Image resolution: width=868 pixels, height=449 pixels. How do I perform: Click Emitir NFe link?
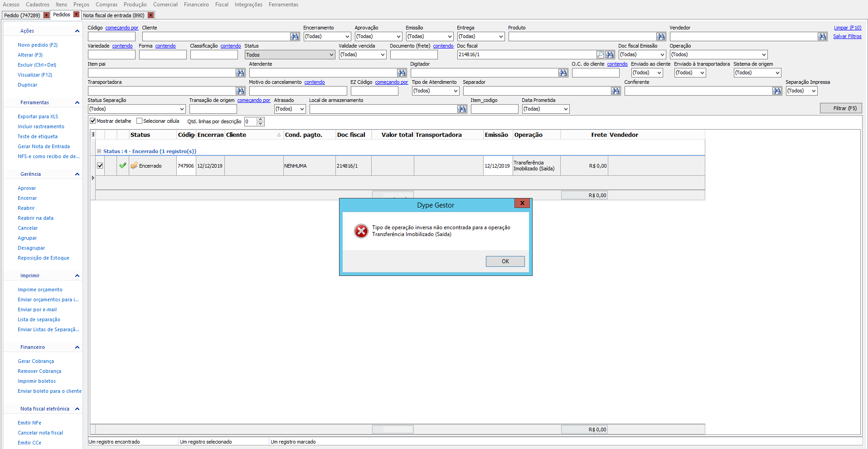point(29,423)
